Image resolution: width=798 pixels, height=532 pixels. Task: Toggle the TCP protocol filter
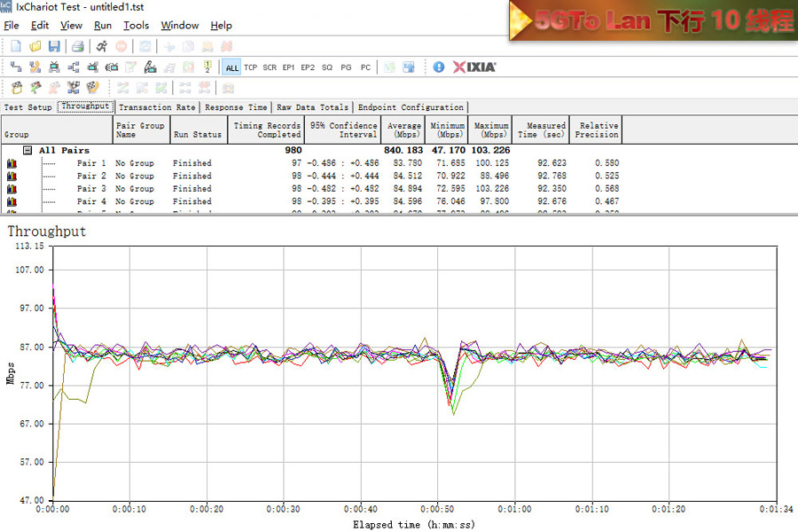point(251,67)
